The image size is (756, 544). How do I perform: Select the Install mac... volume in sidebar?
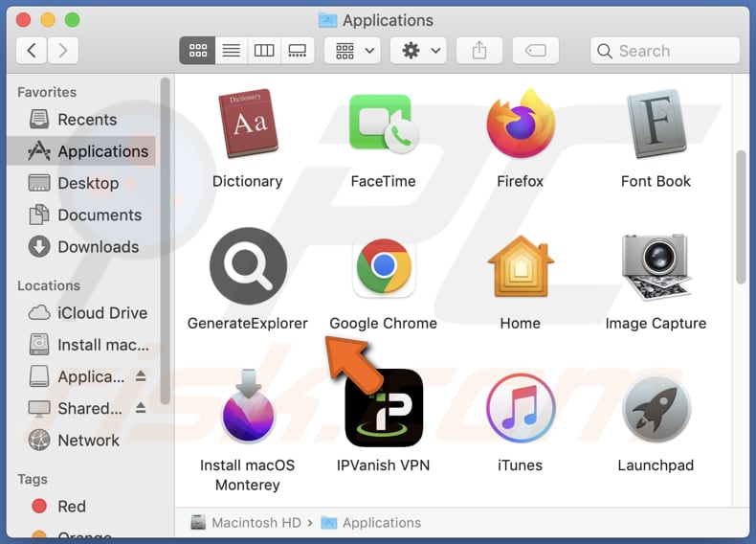[81, 345]
